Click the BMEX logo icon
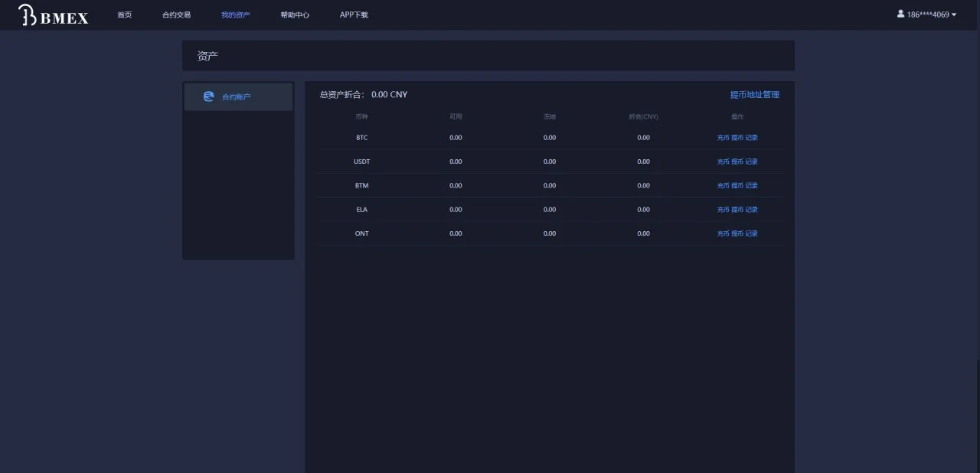 pos(28,15)
